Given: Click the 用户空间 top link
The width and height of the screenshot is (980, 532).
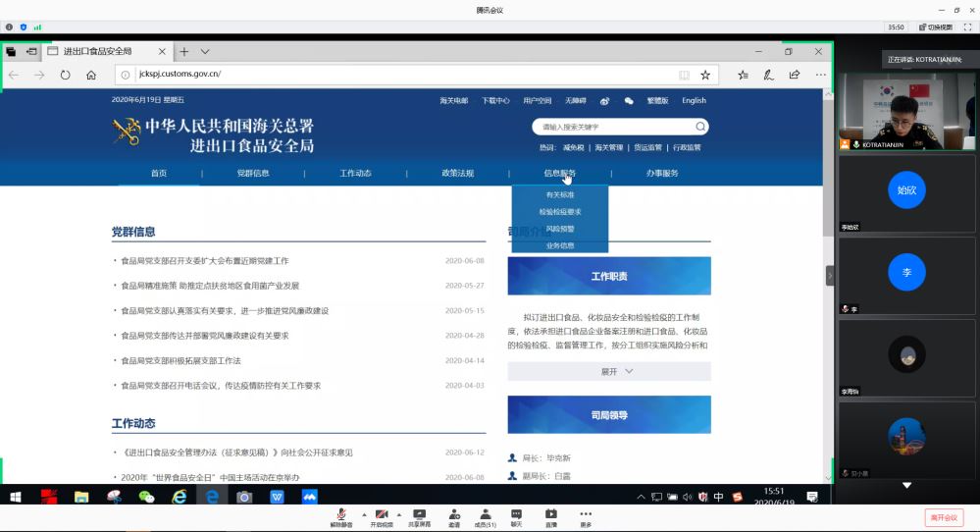Looking at the screenshot, I should point(538,101).
